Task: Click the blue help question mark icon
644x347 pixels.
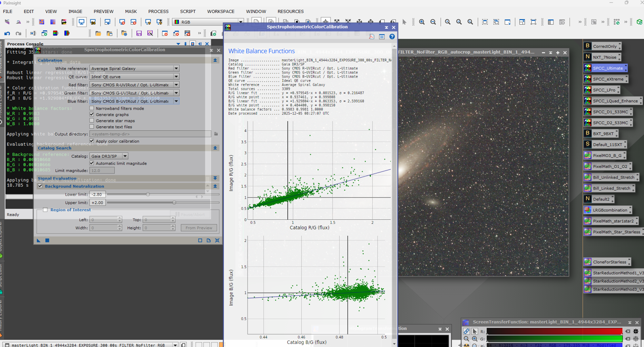Action: coord(392,37)
